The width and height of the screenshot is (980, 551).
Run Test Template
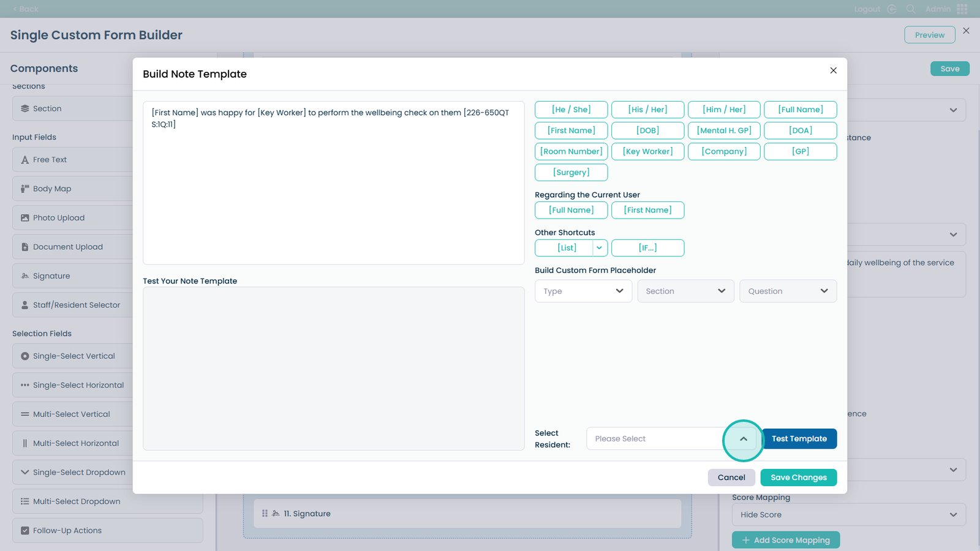pos(799,439)
